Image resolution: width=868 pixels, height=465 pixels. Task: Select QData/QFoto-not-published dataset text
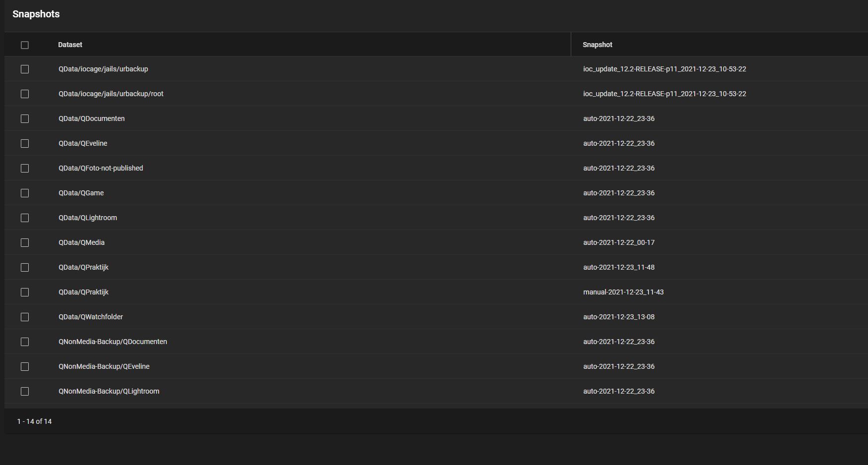coord(101,168)
